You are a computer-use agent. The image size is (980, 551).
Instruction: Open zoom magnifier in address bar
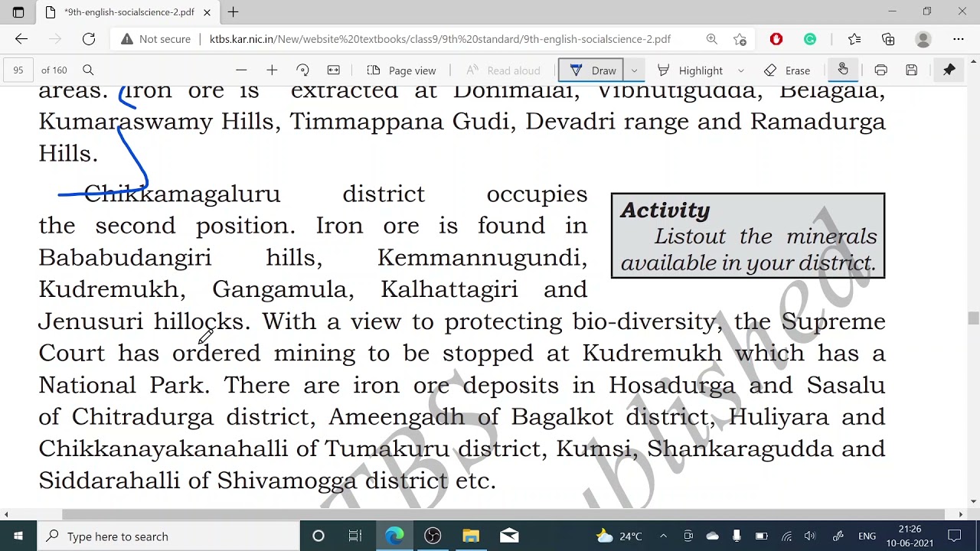(x=712, y=39)
